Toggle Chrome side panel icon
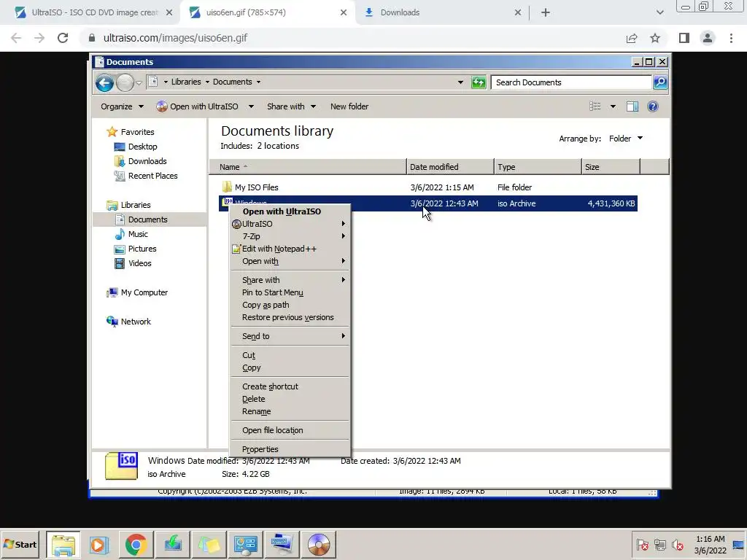The image size is (747, 560). tap(684, 38)
